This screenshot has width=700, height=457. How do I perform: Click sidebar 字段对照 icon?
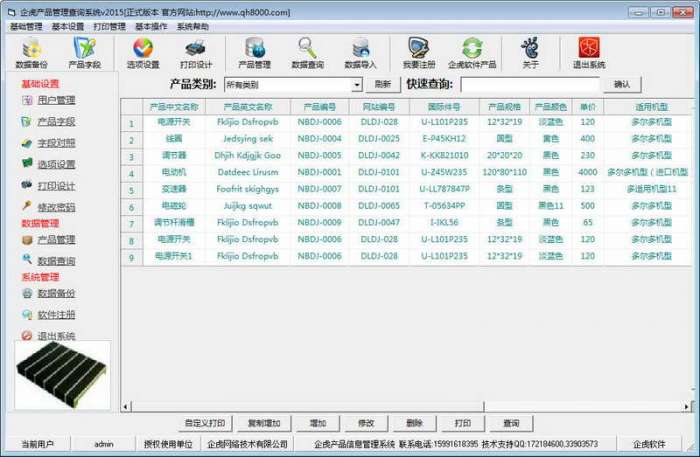[27, 143]
